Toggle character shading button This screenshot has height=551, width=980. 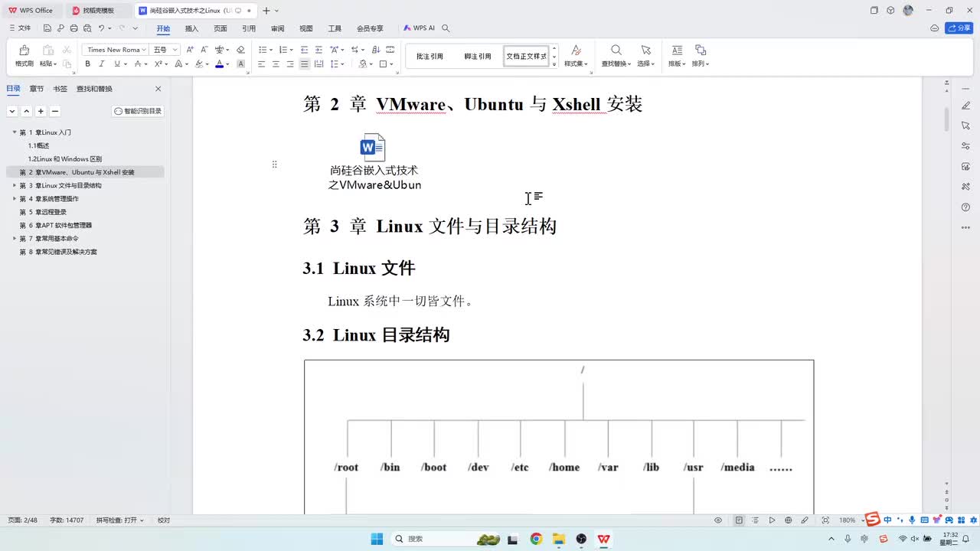pyautogui.click(x=240, y=64)
